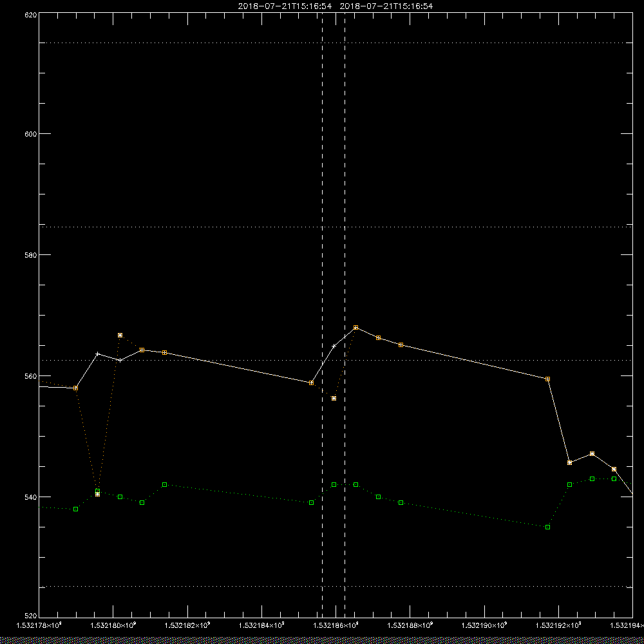
Task: Pick the white plus marker between the dashed lines
Action: click(334, 346)
